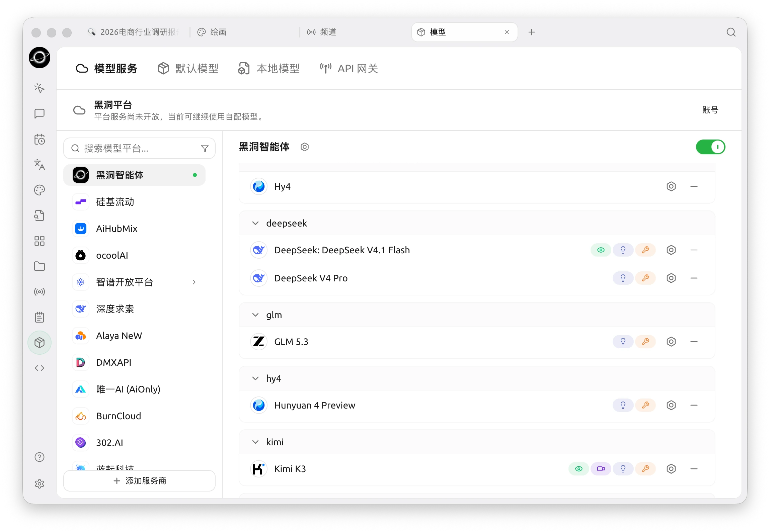The image size is (770, 532).
Task: Select the DMXAPI provider
Action: 134,362
